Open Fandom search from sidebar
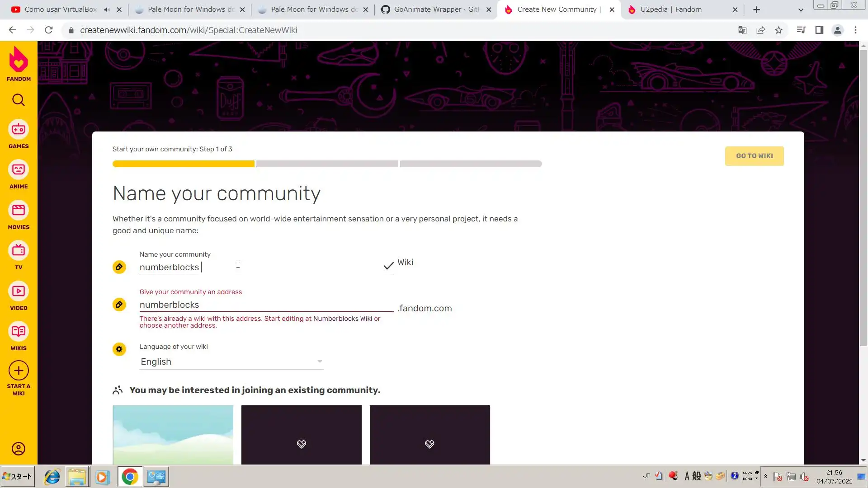The height and width of the screenshot is (488, 868). pos(19,100)
